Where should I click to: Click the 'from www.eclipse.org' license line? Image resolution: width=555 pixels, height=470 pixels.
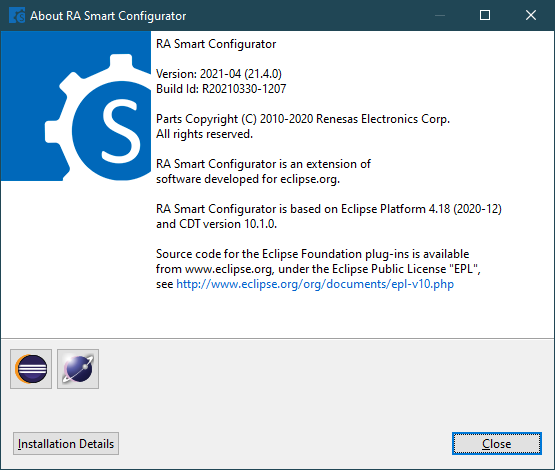click(318, 269)
